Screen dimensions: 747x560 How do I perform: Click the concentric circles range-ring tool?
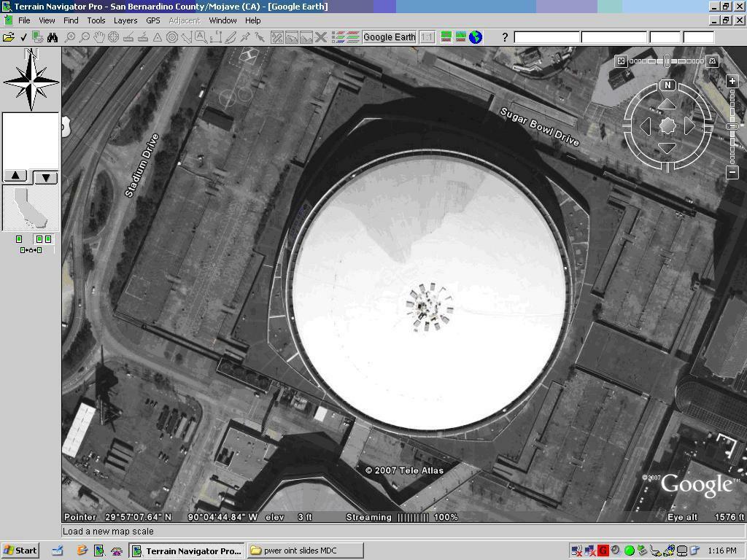click(x=172, y=37)
